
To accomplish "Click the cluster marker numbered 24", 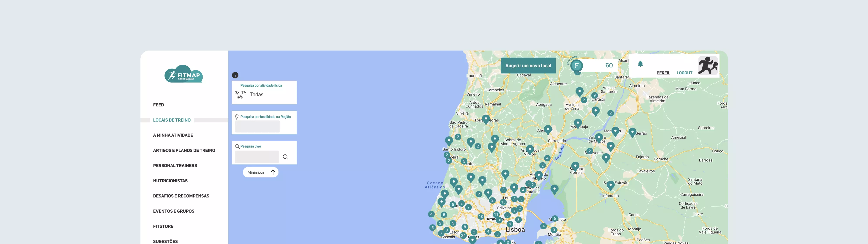I will (463, 235).
